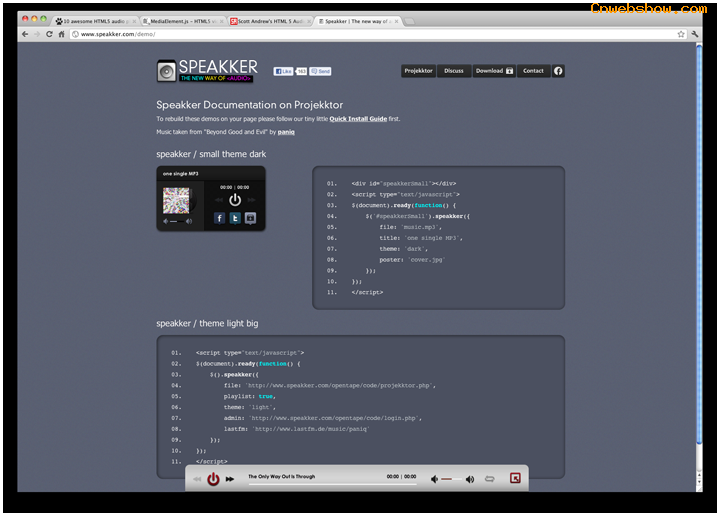The image size is (720, 516).
Task: Open the Quick Install Guide link
Action: coord(358,119)
